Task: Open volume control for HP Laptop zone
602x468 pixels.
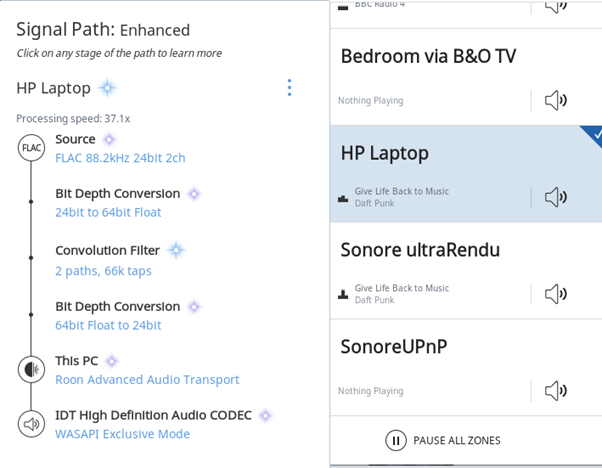Action: [556, 197]
